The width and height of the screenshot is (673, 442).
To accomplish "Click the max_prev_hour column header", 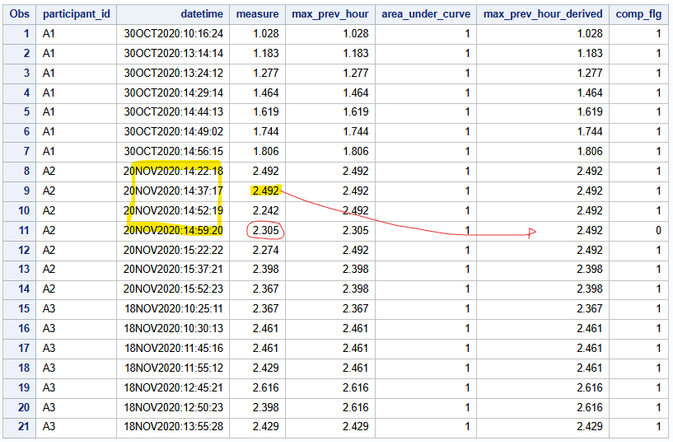I will click(329, 15).
